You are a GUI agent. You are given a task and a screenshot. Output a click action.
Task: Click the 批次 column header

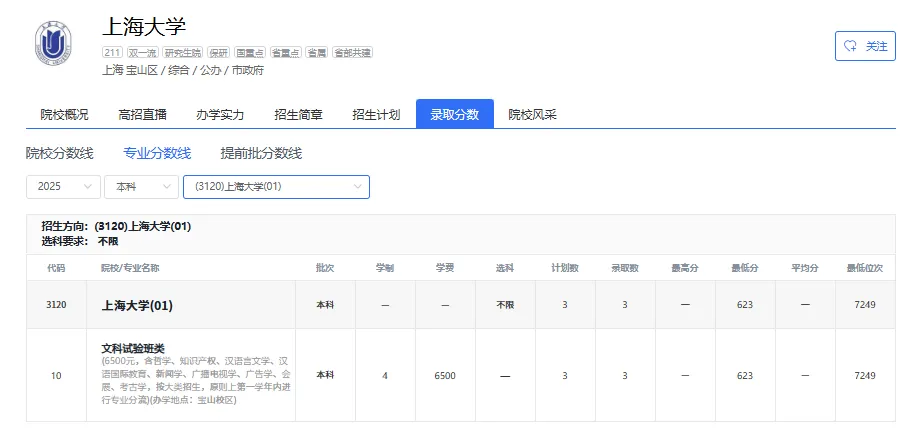325,268
